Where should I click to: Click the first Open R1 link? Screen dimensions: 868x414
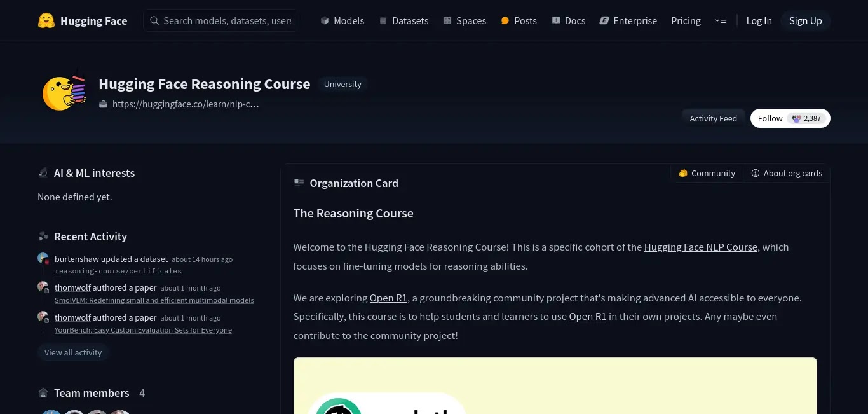(388, 298)
